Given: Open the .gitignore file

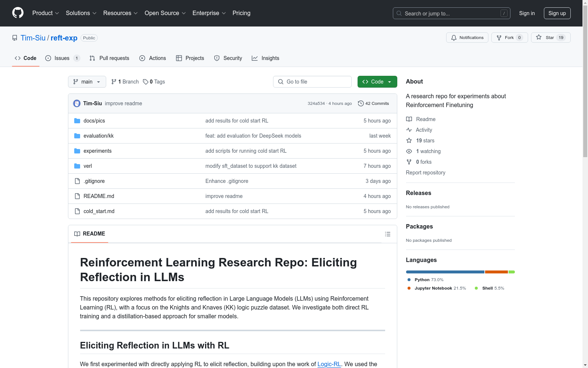Looking at the screenshot, I should click(94, 181).
